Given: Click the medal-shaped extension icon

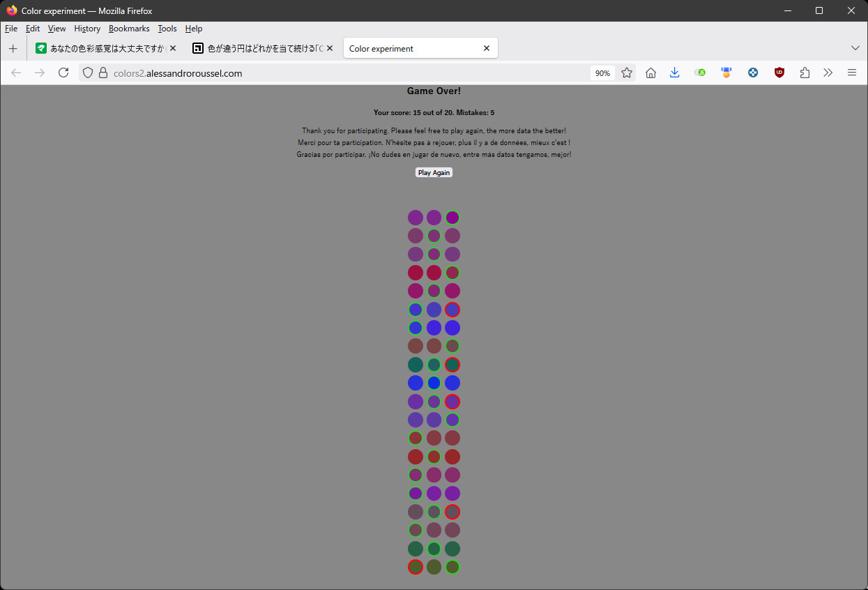Looking at the screenshot, I should pyautogui.click(x=726, y=73).
